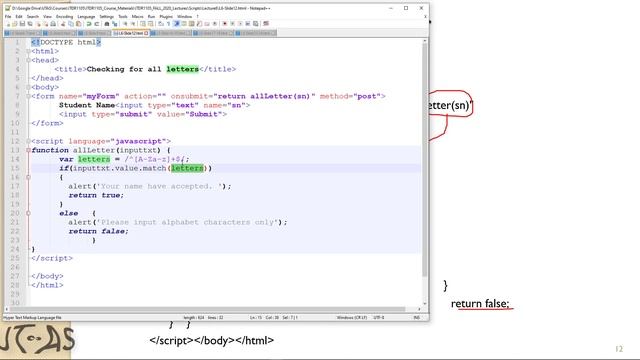Open the Macro menu
The width and height of the screenshot is (640, 360).
[137, 16]
